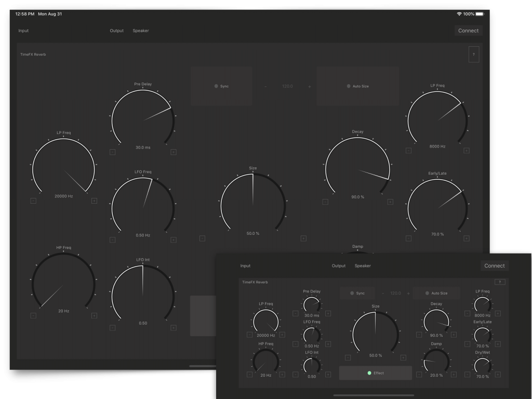The height and width of the screenshot is (399, 532).
Task: Click Connect in the small foreground window
Action: [x=494, y=266]
